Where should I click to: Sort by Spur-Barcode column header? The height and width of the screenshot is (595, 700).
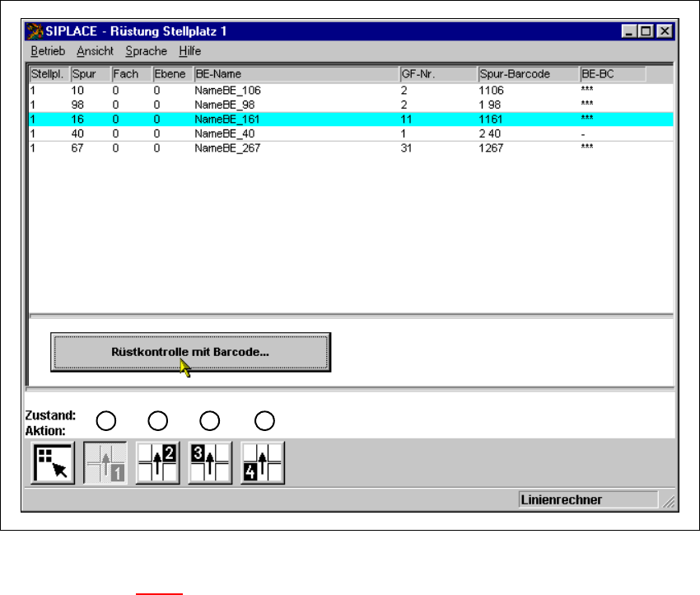pos(527,74)
